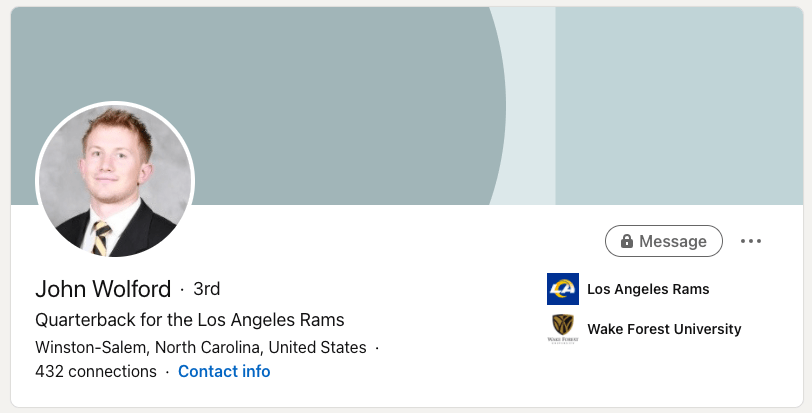The width and height of the screenshot is (812, 413).
Task: Select the Quarterback headline text
Action: 190,320
